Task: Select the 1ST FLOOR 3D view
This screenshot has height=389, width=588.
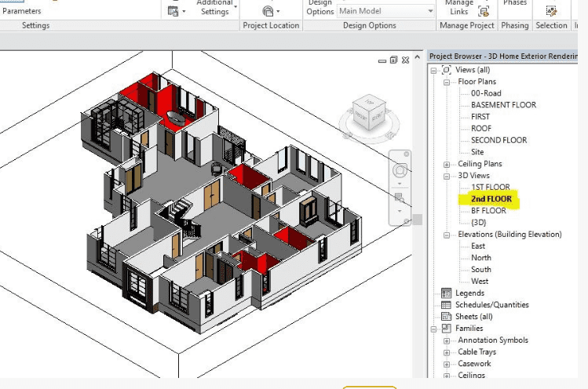Action: [490, 187]
